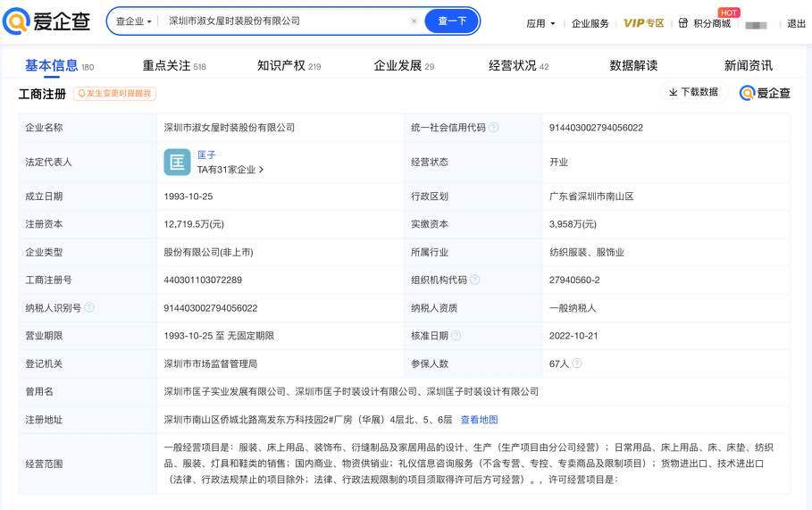The image size is (812, 510).
Task: Expand the 应用 dropdown menu
Action: click(x=540, y=23)
